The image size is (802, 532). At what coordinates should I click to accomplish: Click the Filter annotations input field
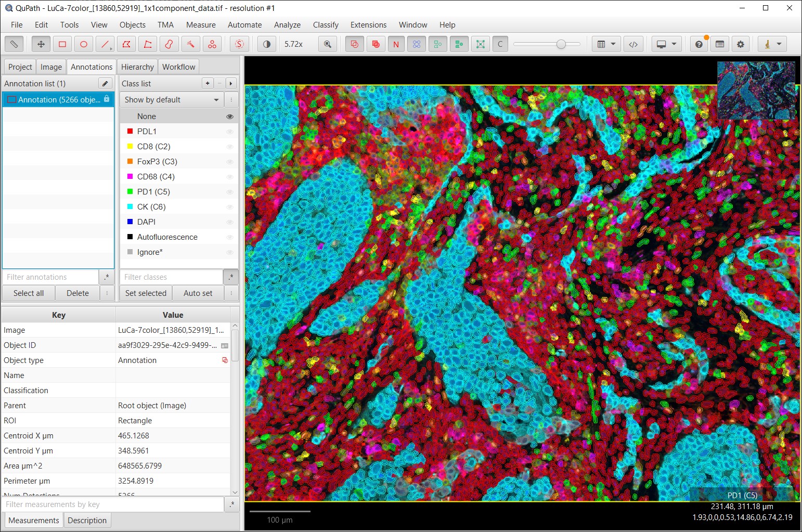(50, 277)
